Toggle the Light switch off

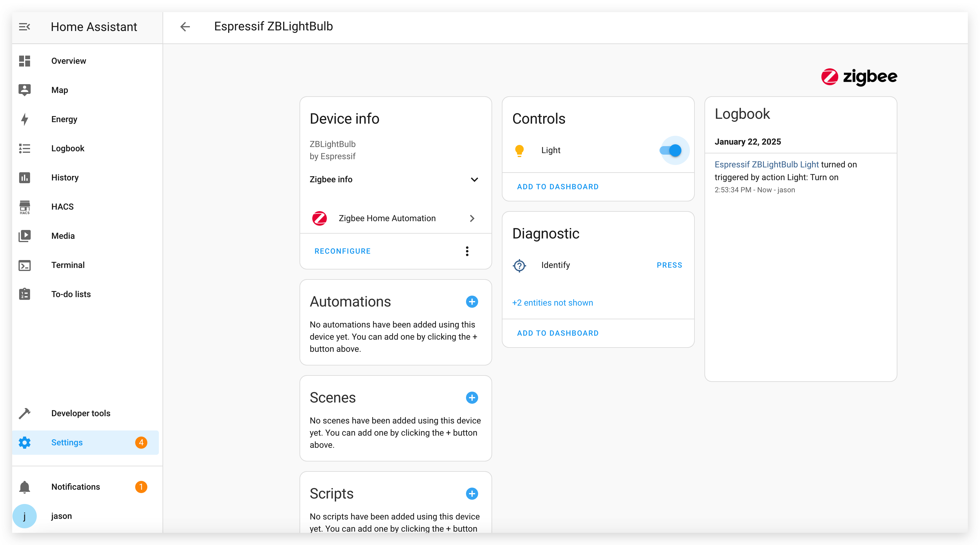click(671, 150)
